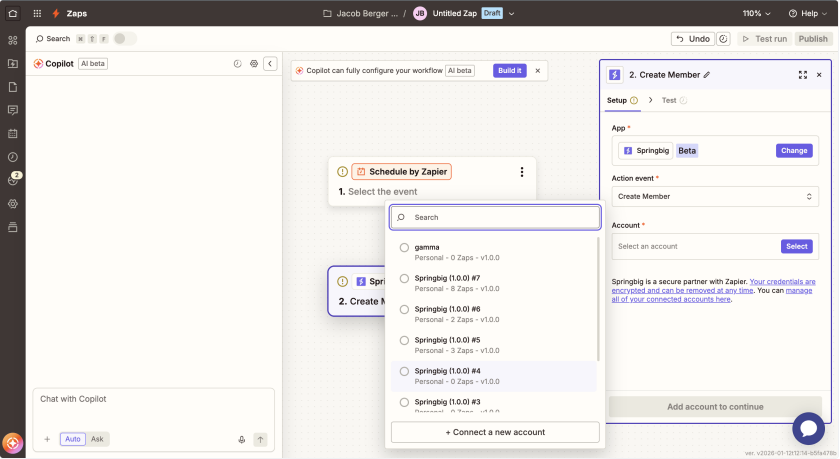This screenshot has height=459, width=840.
Task: Open manage connected accounts link
Action: [x=712, y=295]
